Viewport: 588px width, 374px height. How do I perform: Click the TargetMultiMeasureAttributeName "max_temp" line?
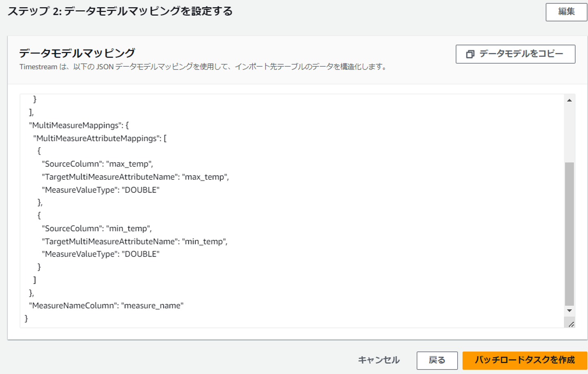(x=135, y=177)
